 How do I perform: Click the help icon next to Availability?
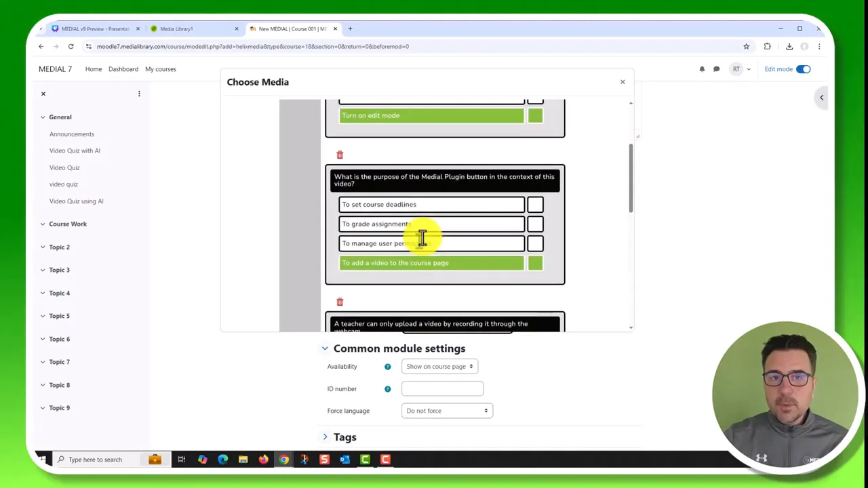pos(387,367)
